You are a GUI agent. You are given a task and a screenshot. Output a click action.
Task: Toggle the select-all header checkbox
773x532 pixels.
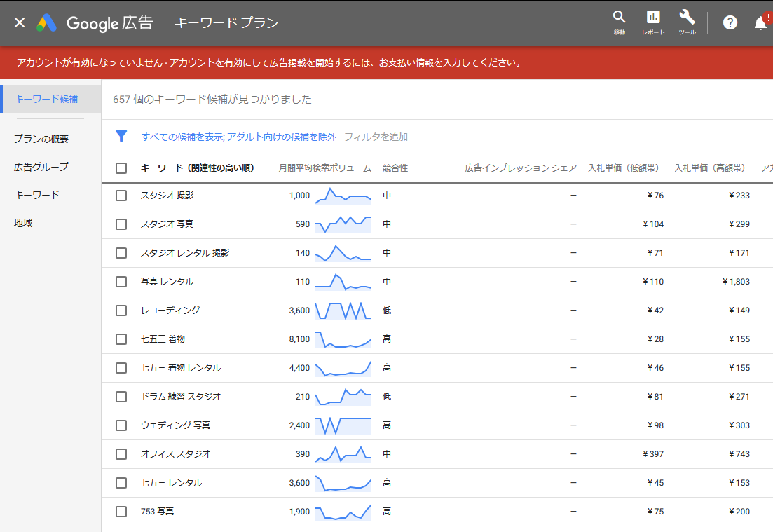click(121, 168)
